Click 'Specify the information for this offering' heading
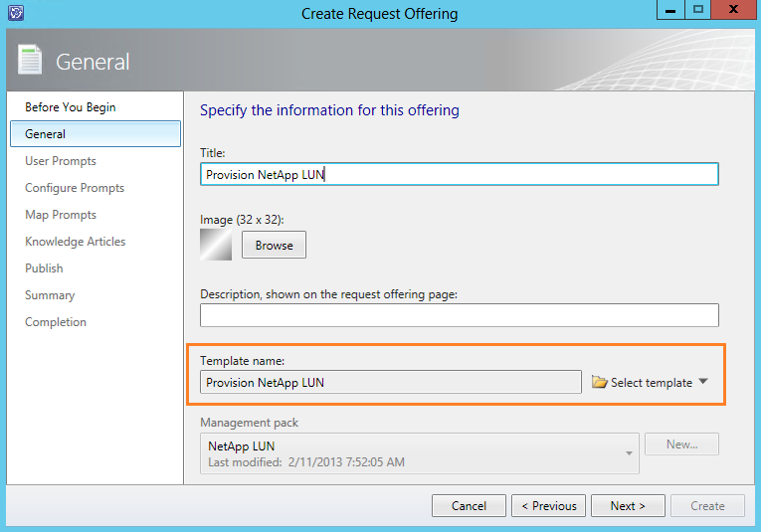The width and height of the screenshot is (761, 532). [329, 110]
